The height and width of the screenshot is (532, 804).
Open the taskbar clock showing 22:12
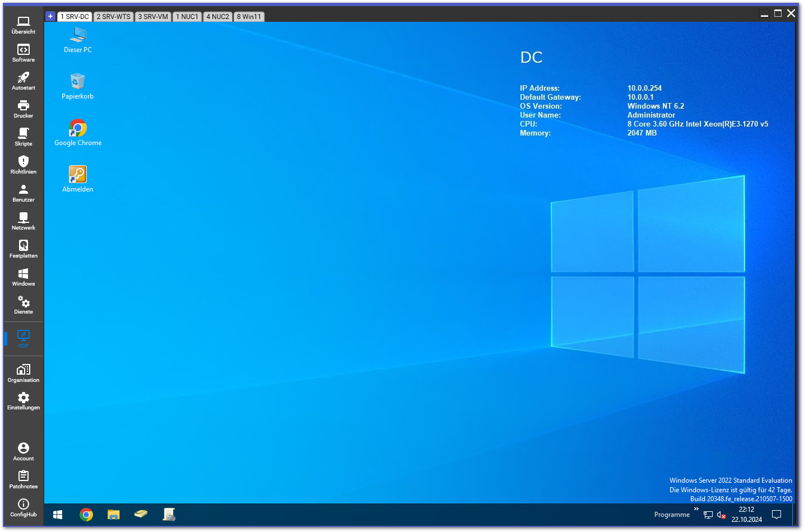[746, 515]
